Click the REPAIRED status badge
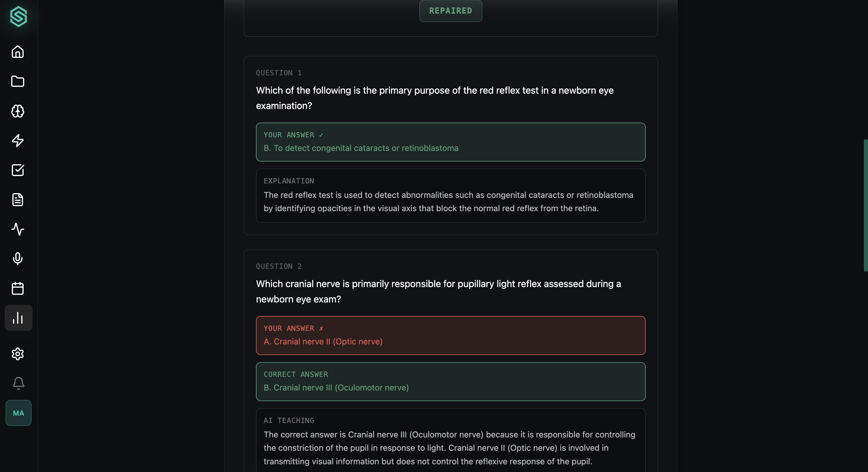 coord(451,11)
